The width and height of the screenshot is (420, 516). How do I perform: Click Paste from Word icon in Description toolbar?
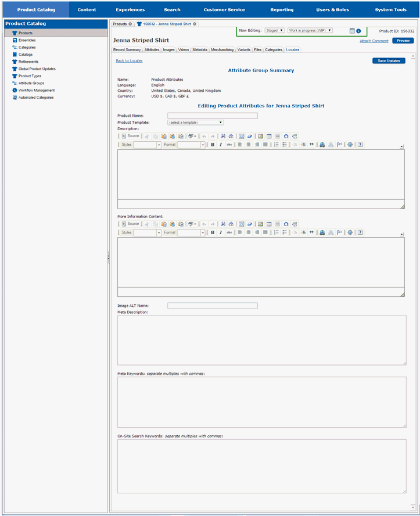[x=181, y=136]
